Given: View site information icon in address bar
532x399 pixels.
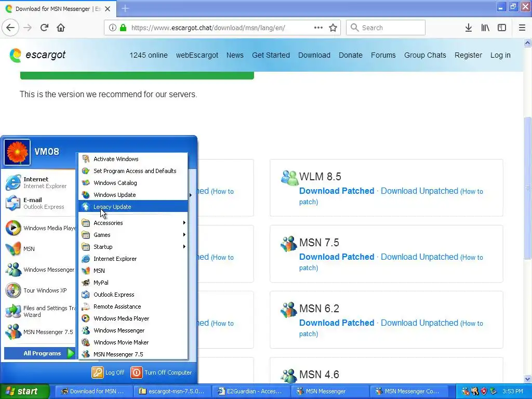Looking at the screenshot, I should click(x=113, y=28).
